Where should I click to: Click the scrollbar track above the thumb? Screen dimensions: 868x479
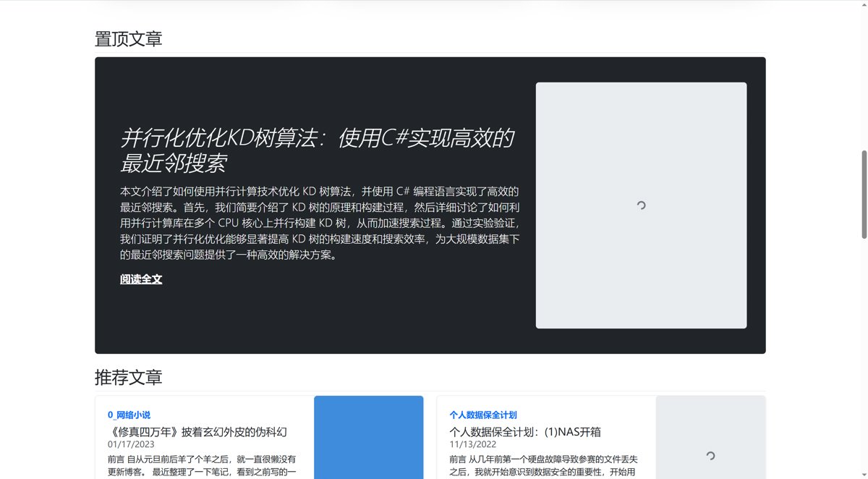click(x=864, y=72)
